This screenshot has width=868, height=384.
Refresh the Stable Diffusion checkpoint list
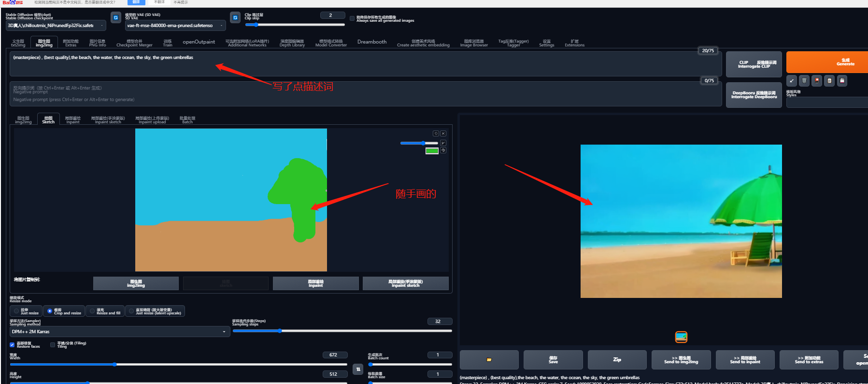[x=116, y=18]
